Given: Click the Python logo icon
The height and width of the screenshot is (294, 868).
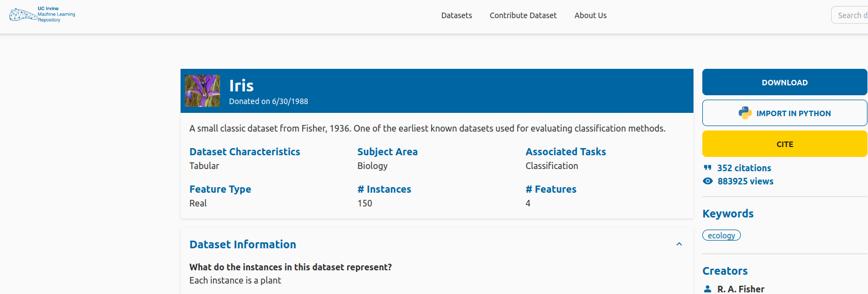Looking at the screenshot, I should tap(745, 113).
